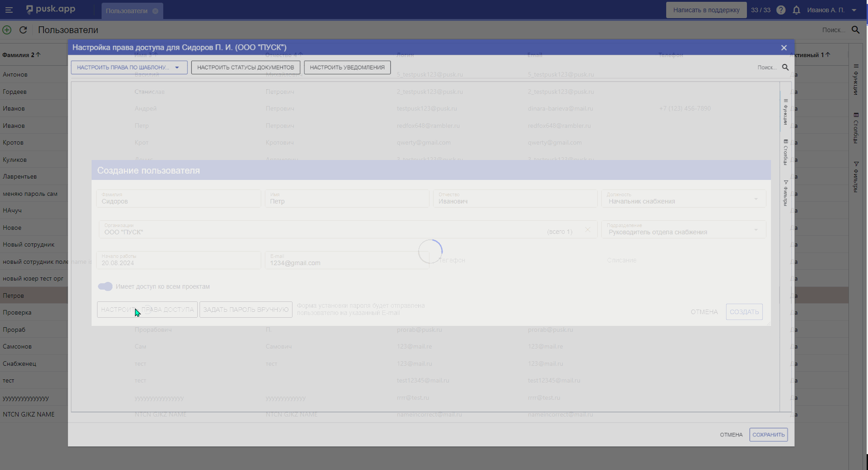Screen dimensions: 868x470
Task: Select the Проверка row
Action: 424,312
